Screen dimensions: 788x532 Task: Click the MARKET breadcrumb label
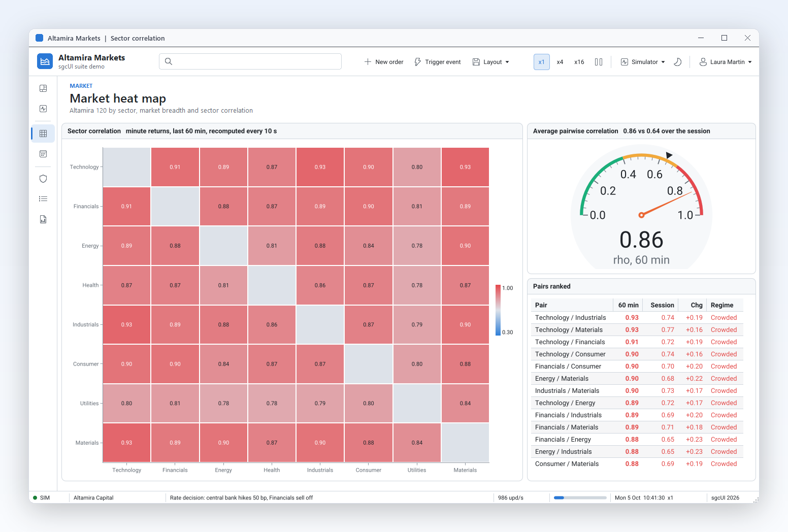coord(81,86)
